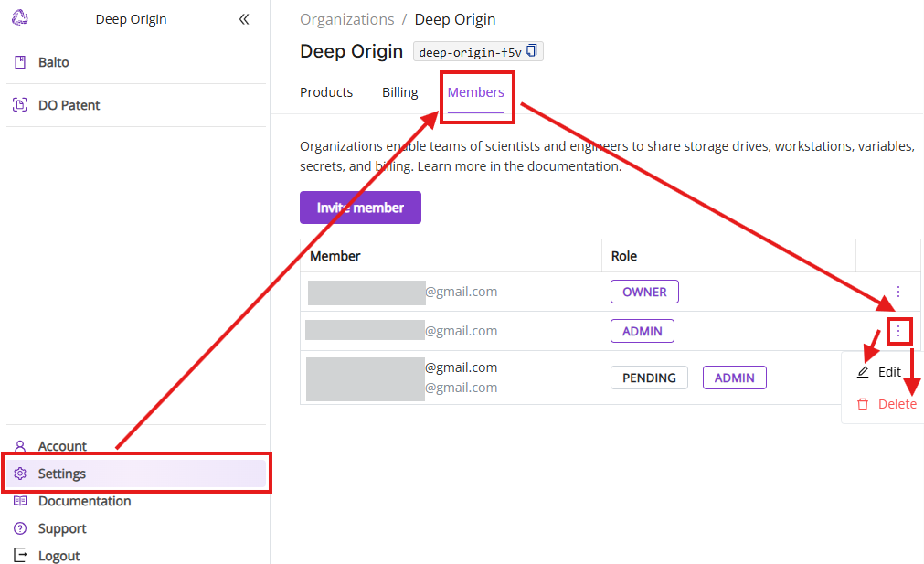Open DO Patent in the sidebar
Screen dimensions: 924x564
point(69,105)
